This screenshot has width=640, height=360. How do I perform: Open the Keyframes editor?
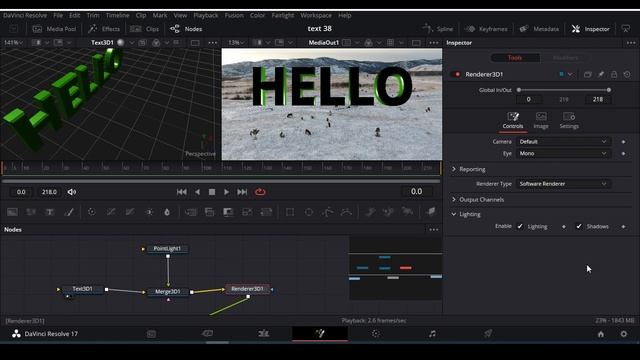coord(487,29)
